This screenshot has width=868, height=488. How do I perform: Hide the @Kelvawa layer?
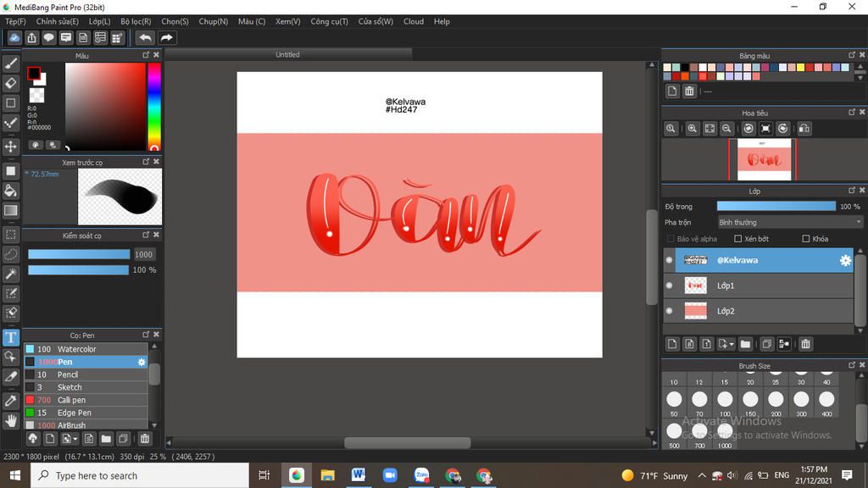click(x=670, y=260)
